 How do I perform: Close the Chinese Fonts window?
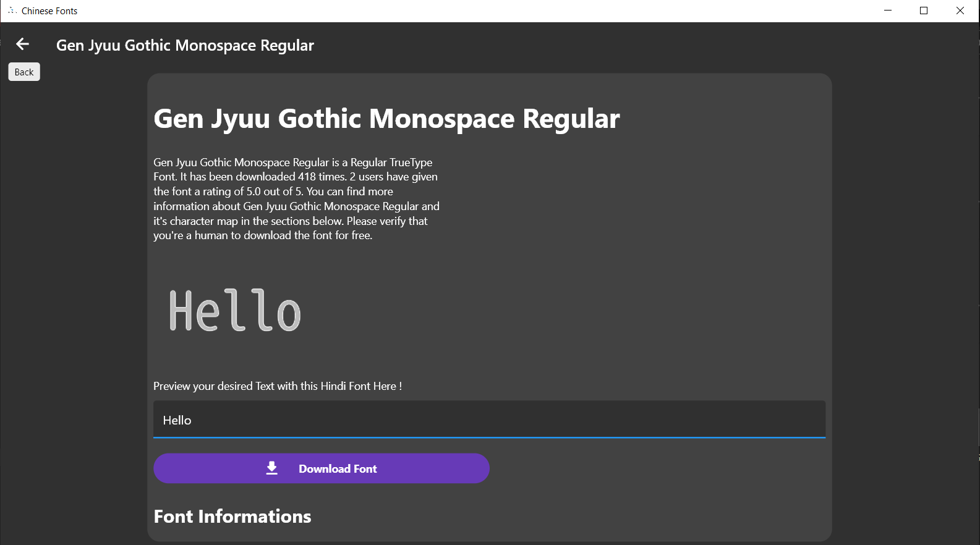click(960, 11)
